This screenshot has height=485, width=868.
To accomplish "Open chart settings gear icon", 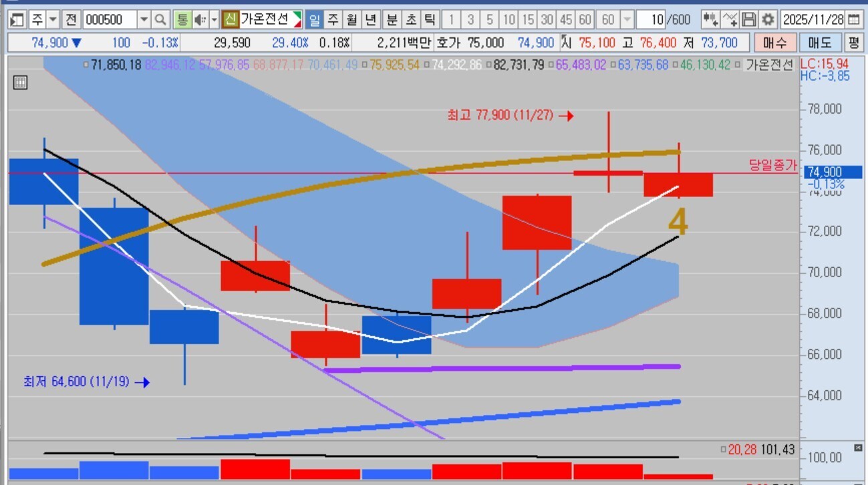I will tap(768, 19).
